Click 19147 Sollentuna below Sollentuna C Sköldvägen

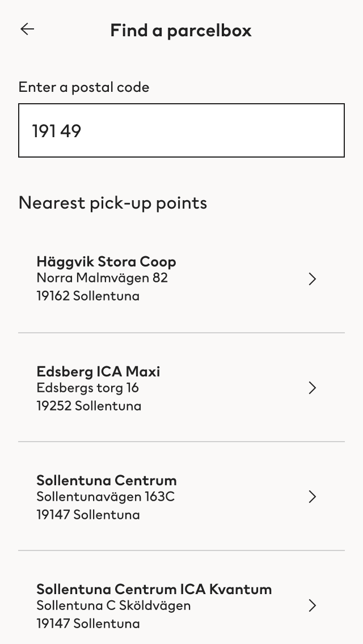tap(88, 624)
